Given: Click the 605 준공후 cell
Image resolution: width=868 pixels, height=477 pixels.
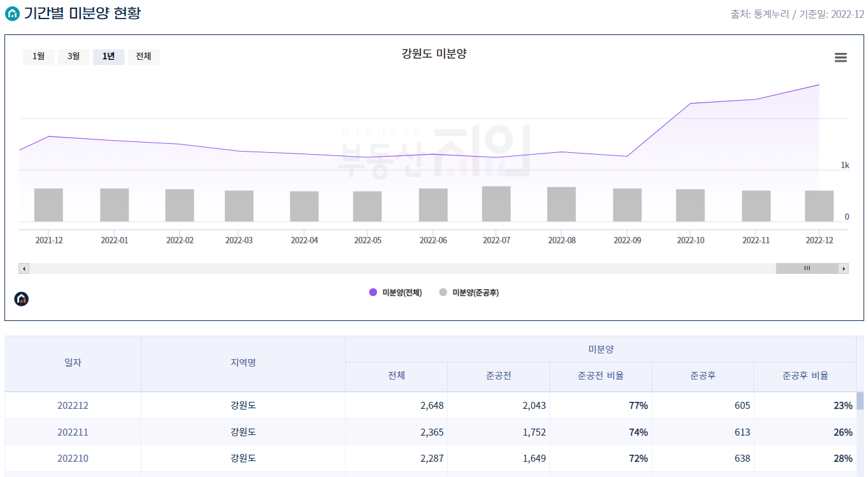Looking at the screenshot, I should [703, 405].
